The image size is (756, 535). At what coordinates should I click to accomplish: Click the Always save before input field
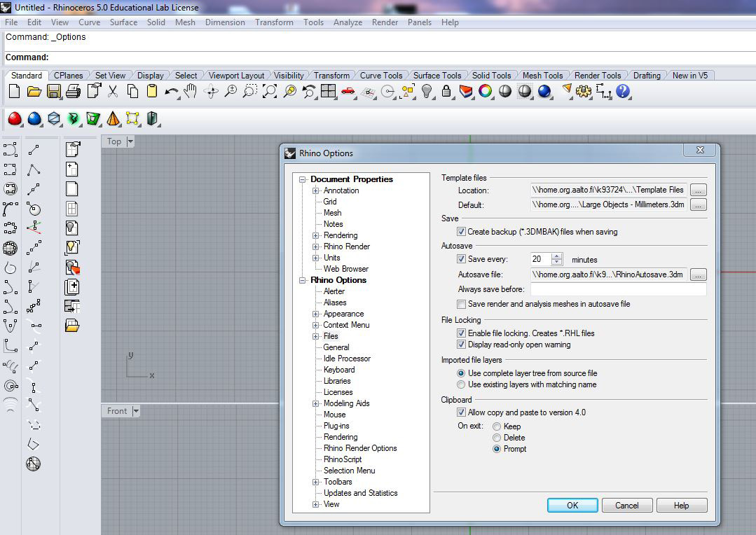(618, 289)
